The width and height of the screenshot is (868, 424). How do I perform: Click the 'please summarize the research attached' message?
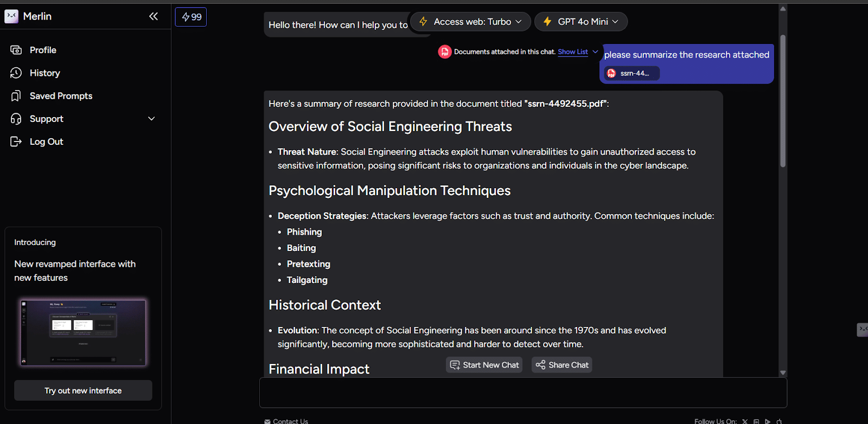click(687, 55)
